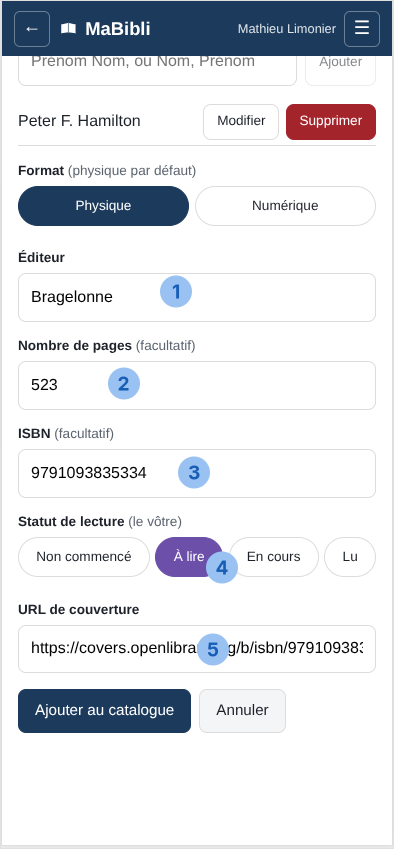The image size is (394, 849).
Task: Open the MaBibli home link
Action: (106, 29)
